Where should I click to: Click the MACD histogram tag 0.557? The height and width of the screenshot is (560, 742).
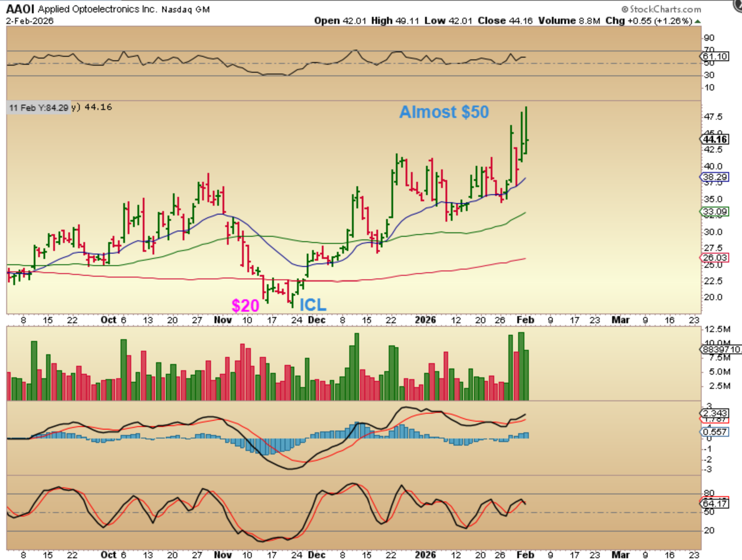715,432
